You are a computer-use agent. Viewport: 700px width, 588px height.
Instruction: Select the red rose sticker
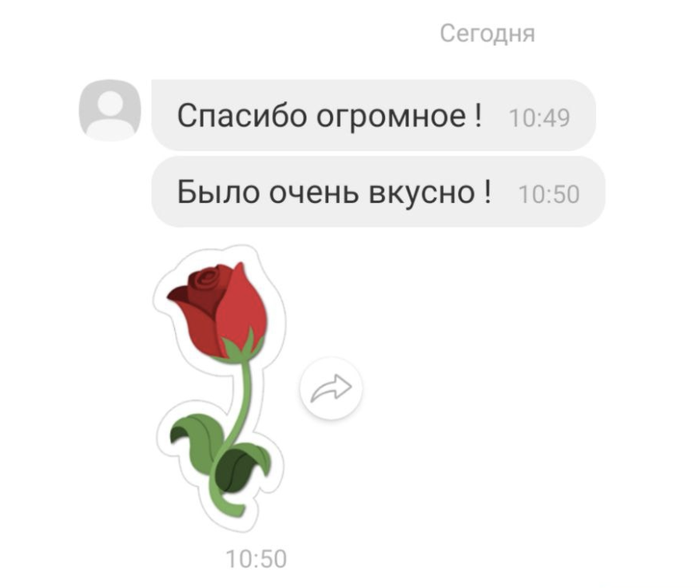tap(219, 388)
